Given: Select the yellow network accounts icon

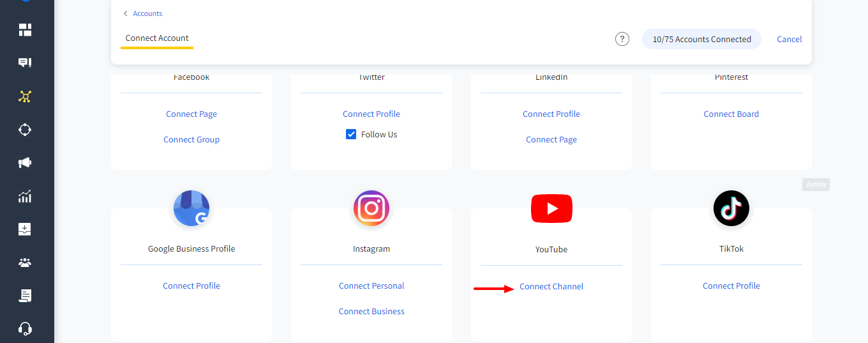Looking at the screenshot, I should (x=25, y=96).
